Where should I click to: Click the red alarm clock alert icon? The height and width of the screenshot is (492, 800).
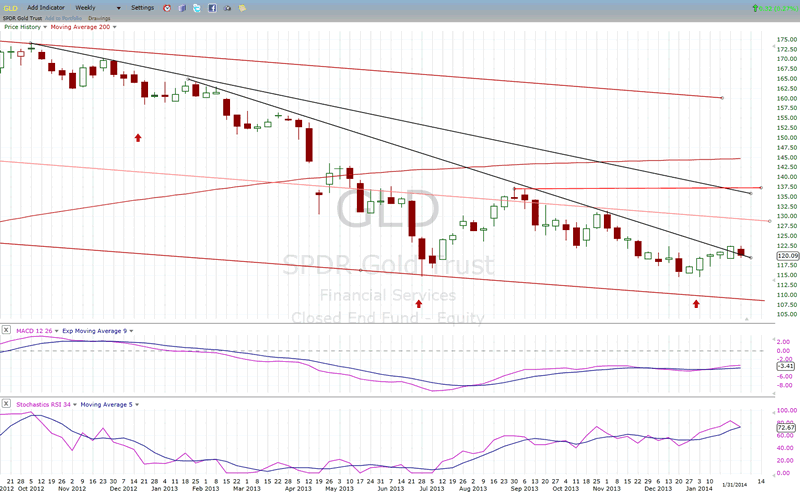click(167, 8)
